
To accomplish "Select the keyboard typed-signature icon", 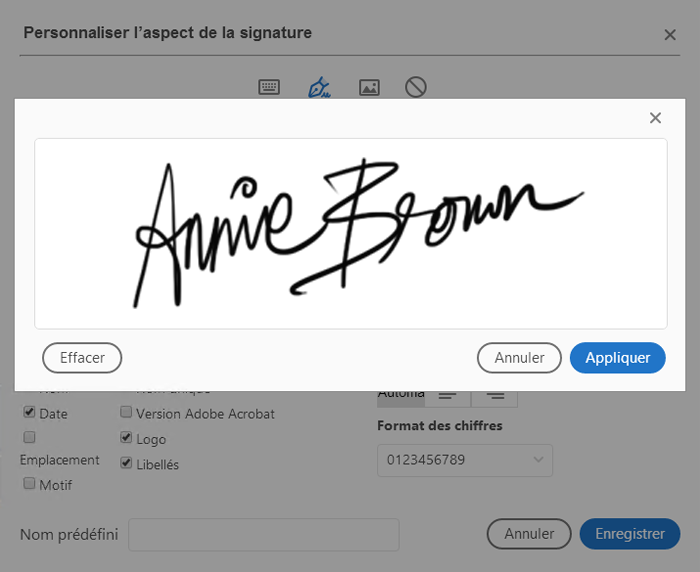I will point(269,87).
